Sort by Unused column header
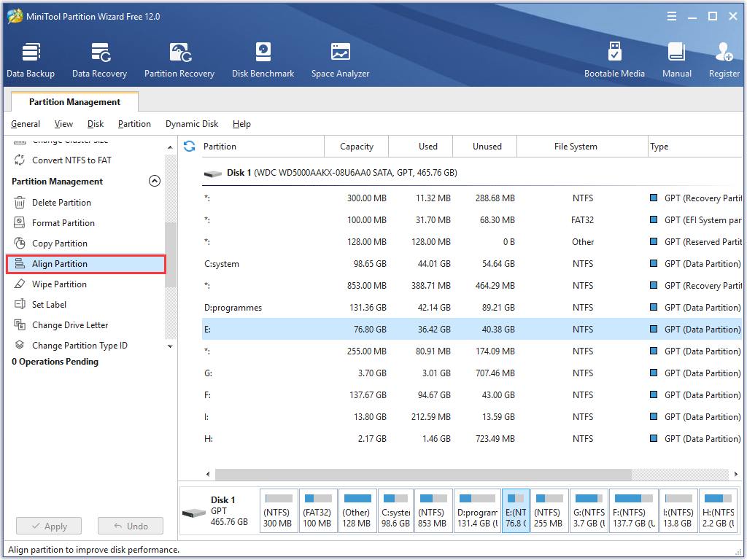 point(485,146)
